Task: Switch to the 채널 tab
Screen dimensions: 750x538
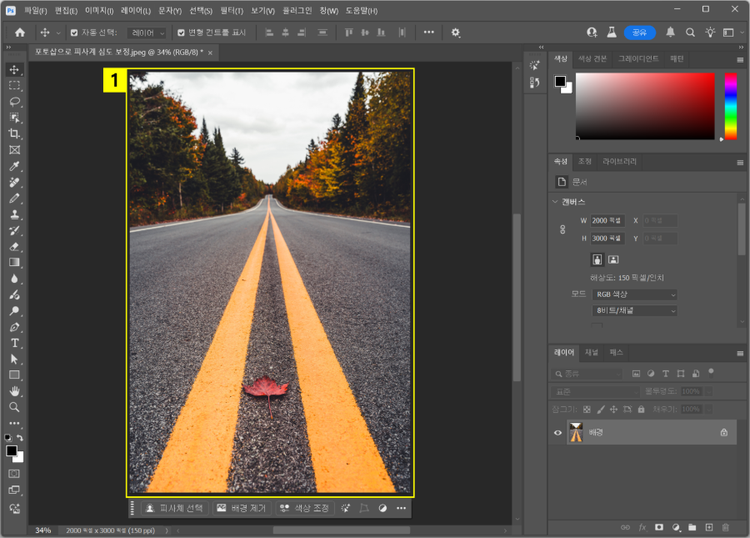Action: click(x=591, y=353)
